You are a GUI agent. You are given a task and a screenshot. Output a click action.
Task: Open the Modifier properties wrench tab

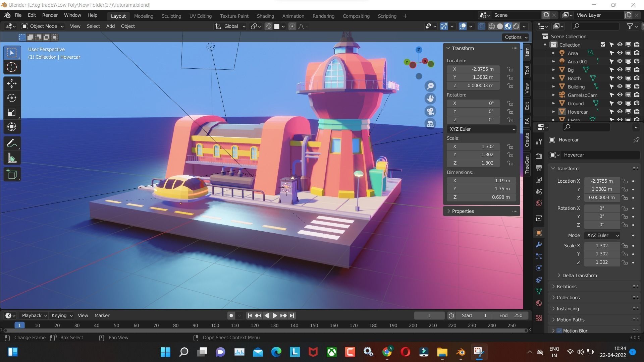[x=539, y=245]
